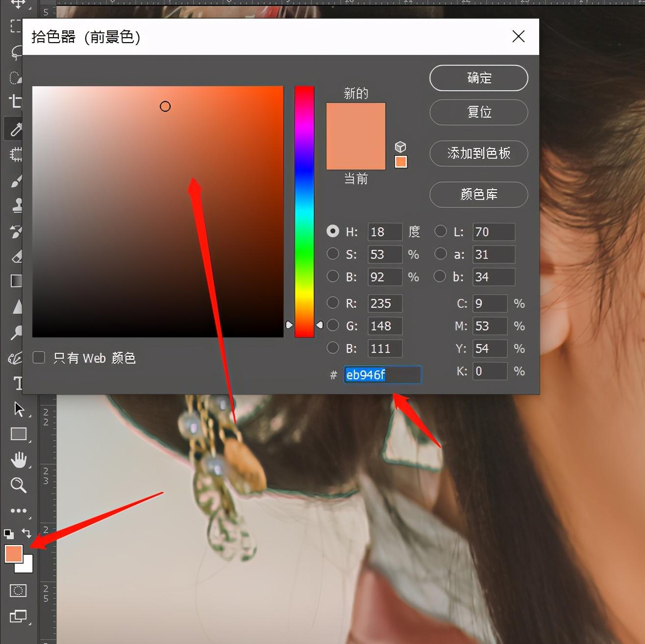645x644 pixels.
Task: Select the Zoom magnifier tool
Action: click(18, 485)
